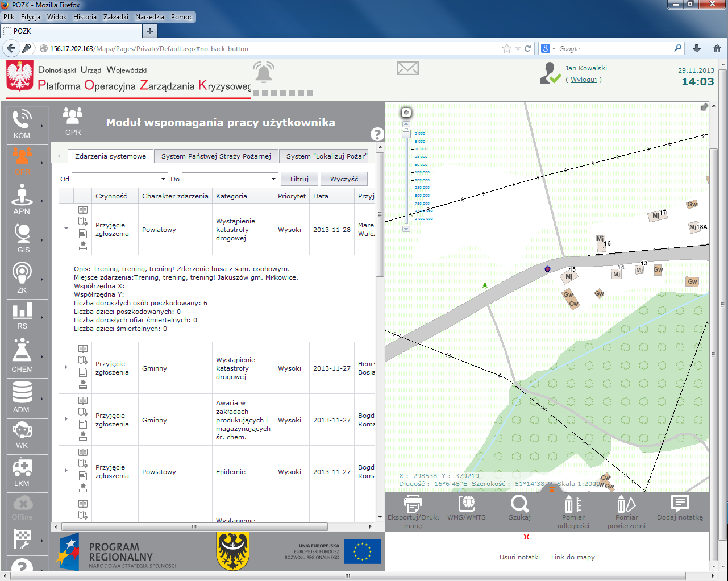This screenshot has height=581, width=728.
Task: Expand the Henry Bosia event row
Action: [x=66, y=367]
